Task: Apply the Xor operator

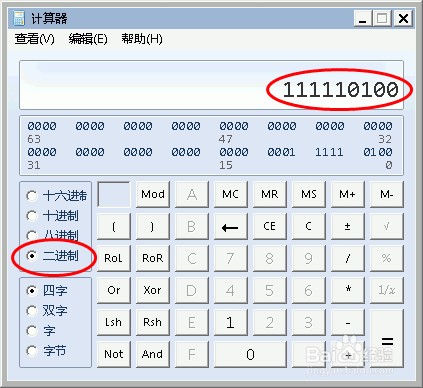Action: click(153, 290)
